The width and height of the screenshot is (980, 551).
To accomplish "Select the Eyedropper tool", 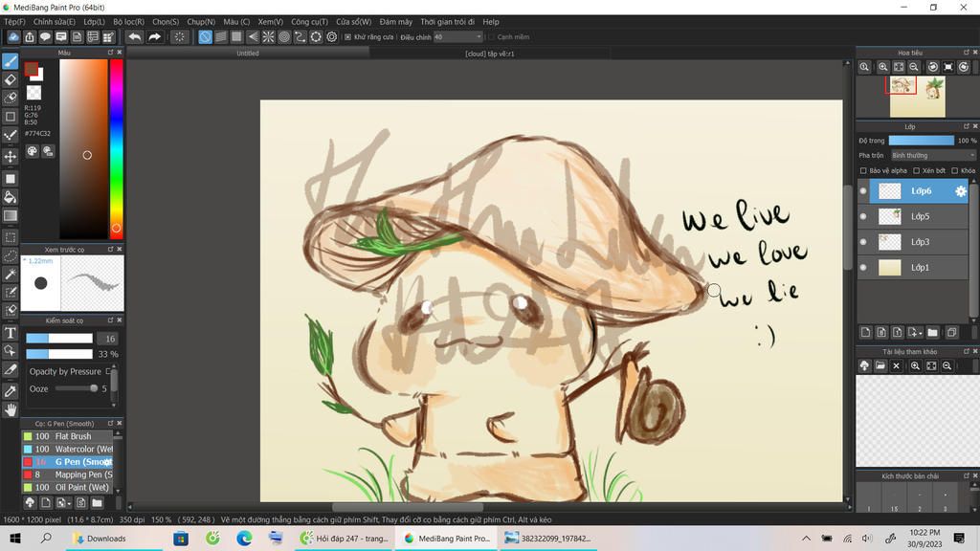I will coord(11,391).
